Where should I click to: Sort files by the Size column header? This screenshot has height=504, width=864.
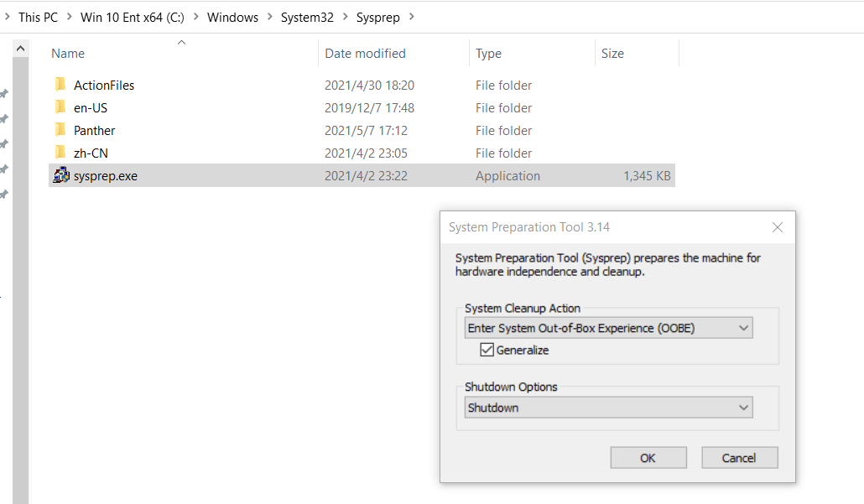tap(612, 53)
